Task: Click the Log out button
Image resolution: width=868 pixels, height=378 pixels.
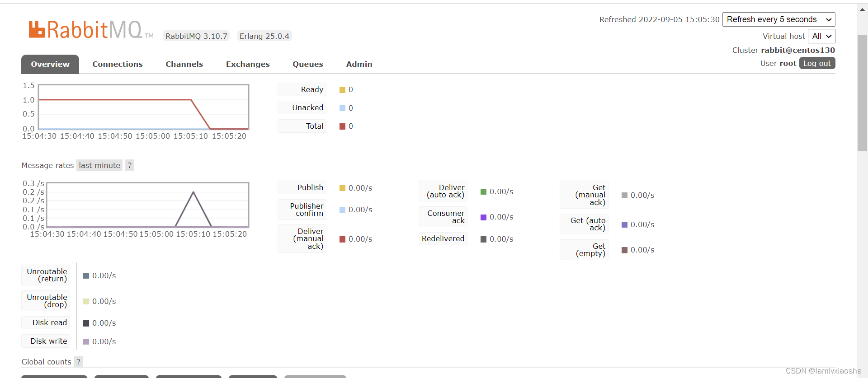Action: [x=817, y=63]
